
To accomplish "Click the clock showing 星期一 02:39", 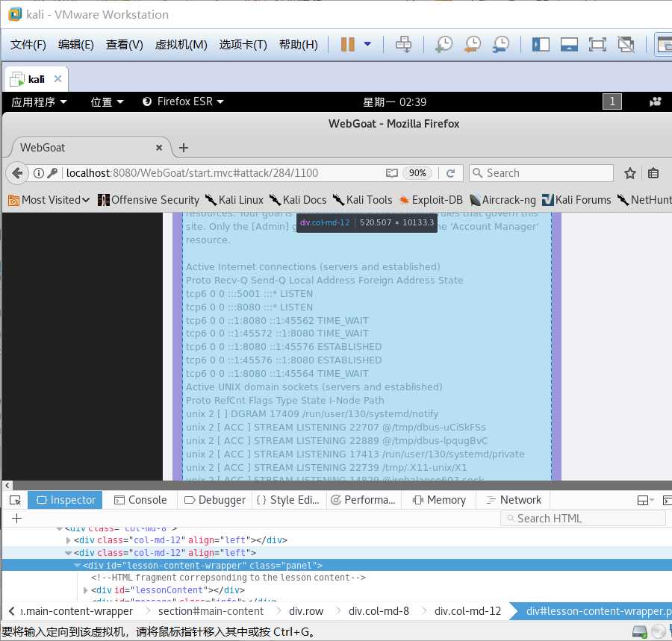I will [x=394, y=102].
